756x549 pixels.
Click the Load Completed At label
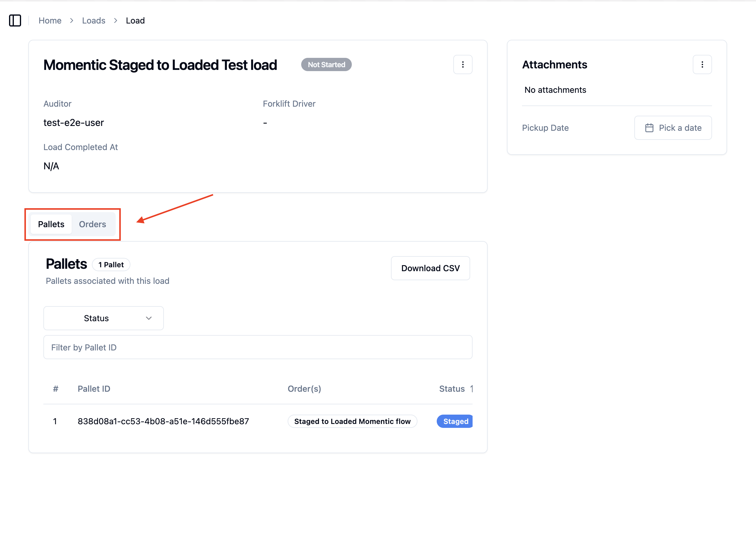pyautogui.click(x=80, y=147)
